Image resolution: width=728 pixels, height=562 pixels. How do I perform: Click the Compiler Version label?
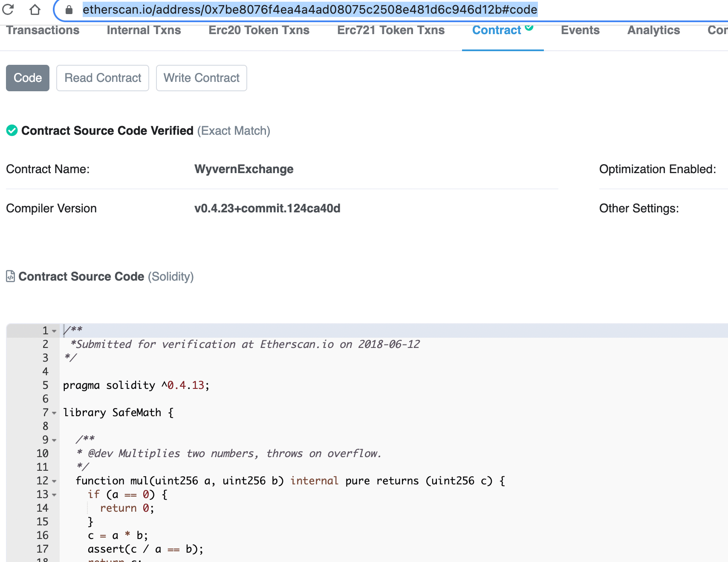51,209
